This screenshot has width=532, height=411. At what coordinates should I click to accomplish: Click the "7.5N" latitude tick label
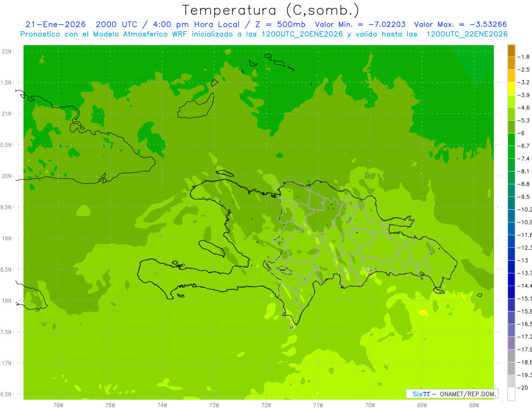7,332
